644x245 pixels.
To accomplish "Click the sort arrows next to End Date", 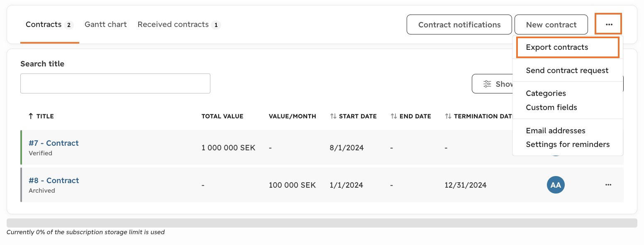I will (394, 116).
